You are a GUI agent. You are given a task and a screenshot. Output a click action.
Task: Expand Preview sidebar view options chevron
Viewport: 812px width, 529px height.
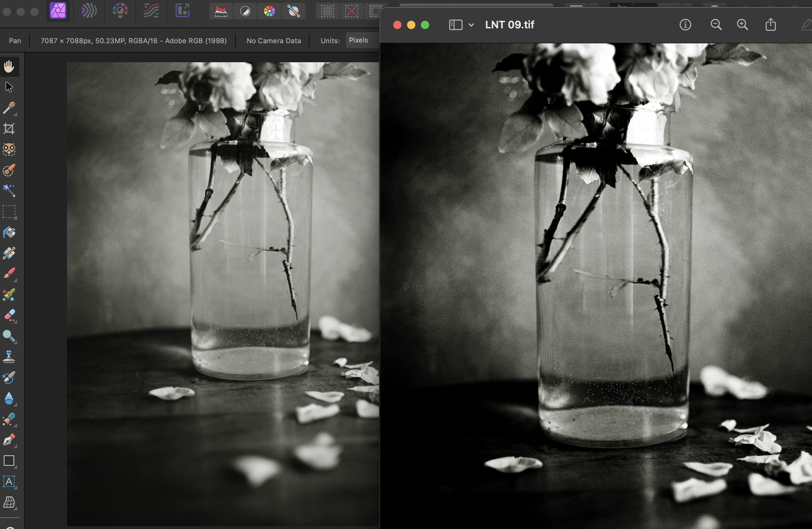(471, 25)
